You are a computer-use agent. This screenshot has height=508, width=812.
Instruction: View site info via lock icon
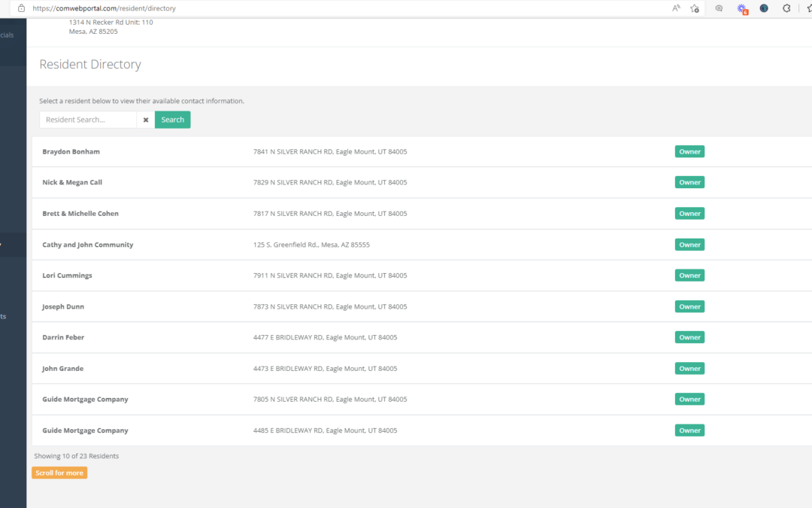click(21, 8)
